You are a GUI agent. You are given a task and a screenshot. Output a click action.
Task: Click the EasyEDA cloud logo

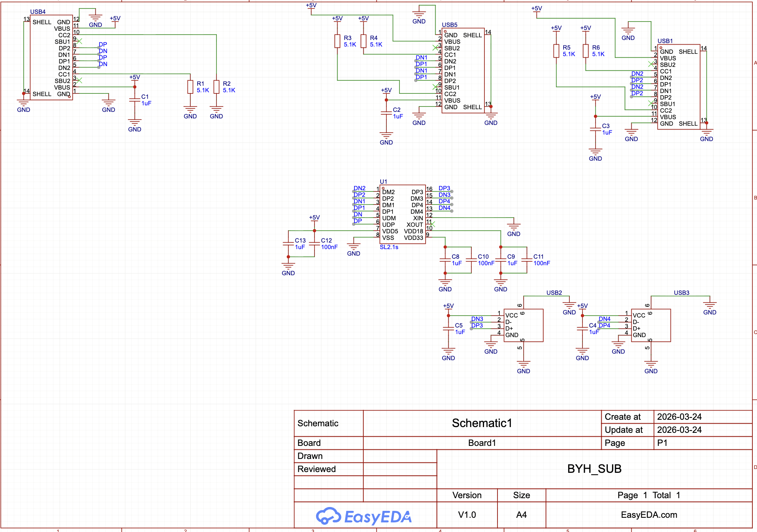tap(364, 516)
